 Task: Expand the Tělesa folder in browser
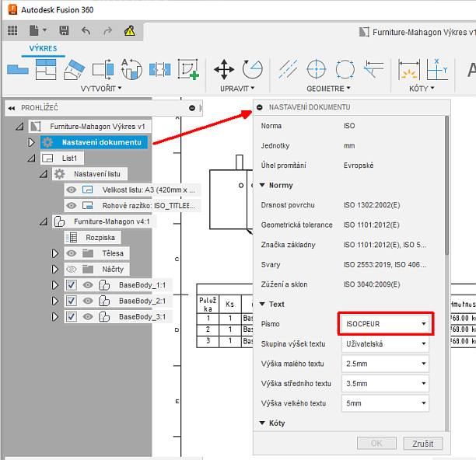click(x=55, y=253)
